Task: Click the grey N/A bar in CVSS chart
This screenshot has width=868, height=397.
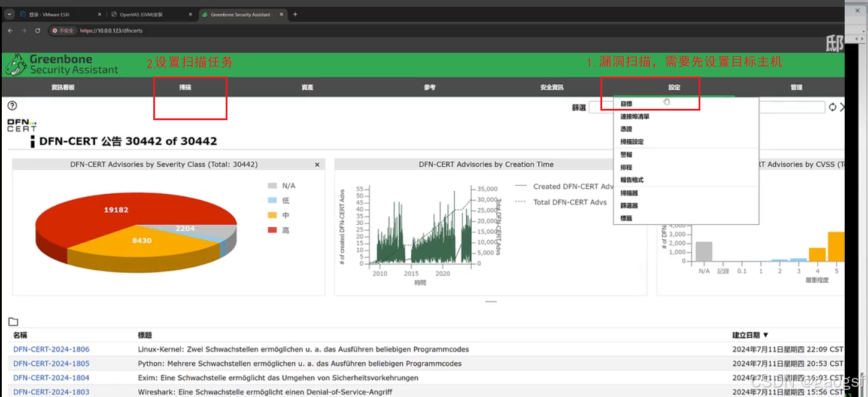Action: tap(704, 252)
